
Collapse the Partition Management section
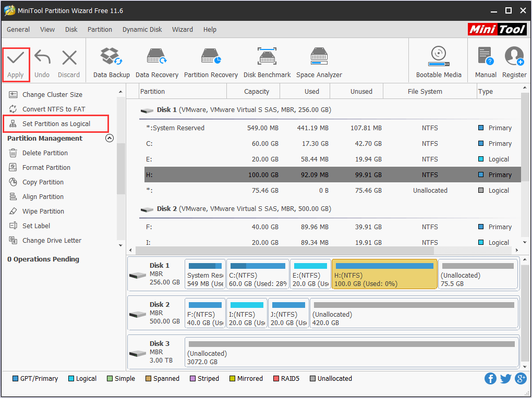point(109,138)
